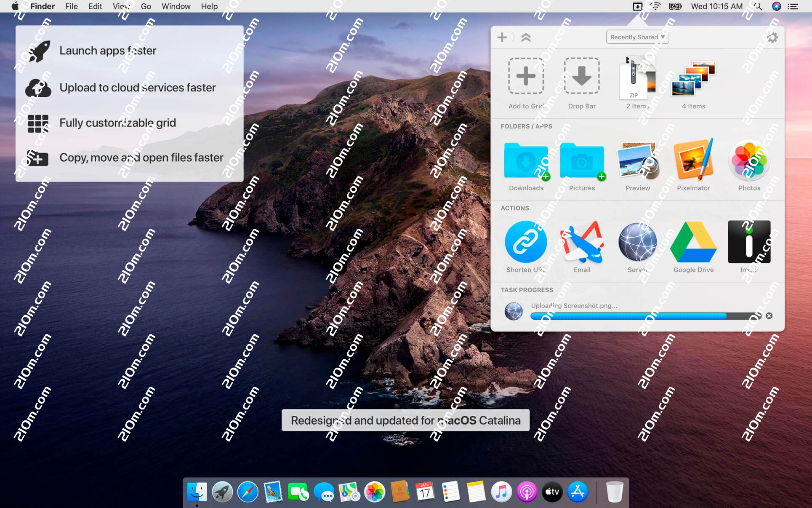The width and height of the screenshot is (812, 508).
Task: Click the Downloads folder action
Action: [526, 166]
